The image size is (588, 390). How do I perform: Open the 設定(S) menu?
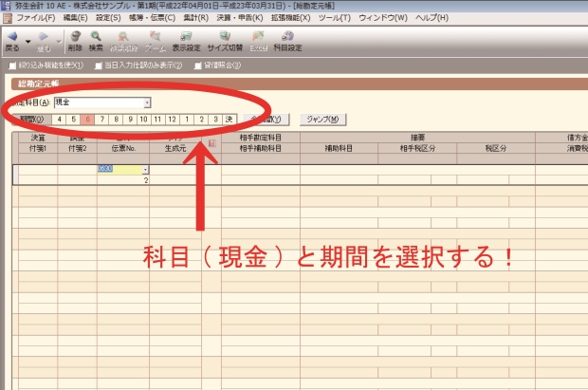pos(108,18)
